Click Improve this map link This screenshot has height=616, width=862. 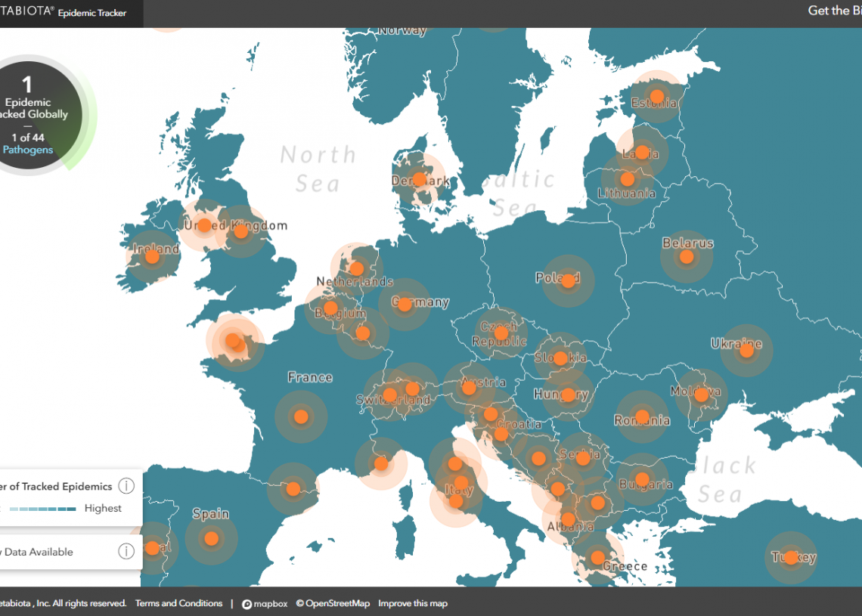(413, 603)
